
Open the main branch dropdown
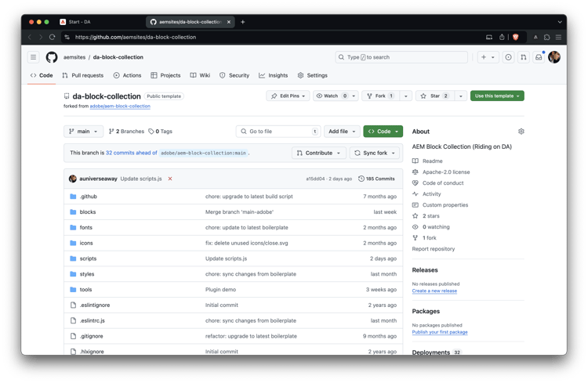coord(83,132)
